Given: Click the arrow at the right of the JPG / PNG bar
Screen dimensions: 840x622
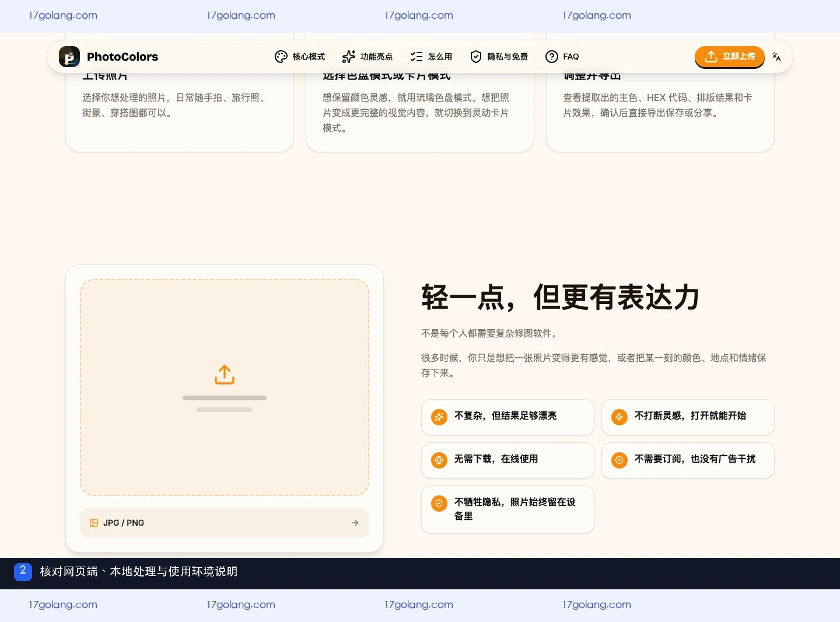Looking at the screenshot, I should 355,523.
